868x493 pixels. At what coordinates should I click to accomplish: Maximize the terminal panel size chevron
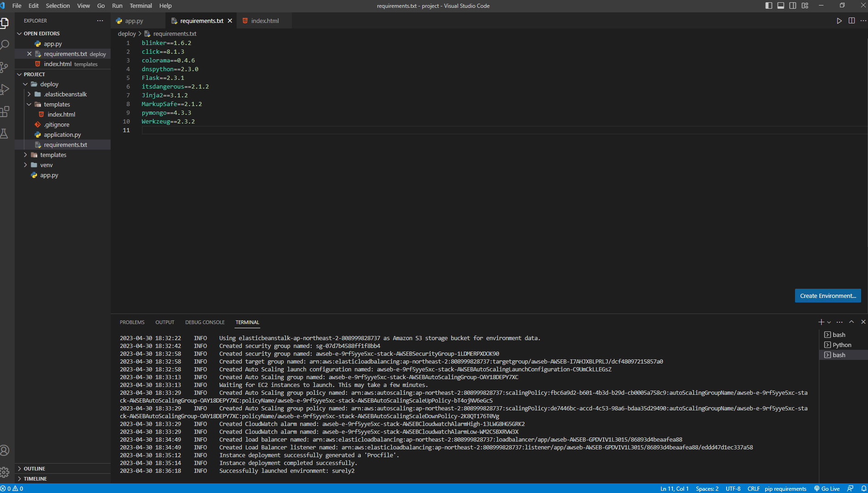851,322
